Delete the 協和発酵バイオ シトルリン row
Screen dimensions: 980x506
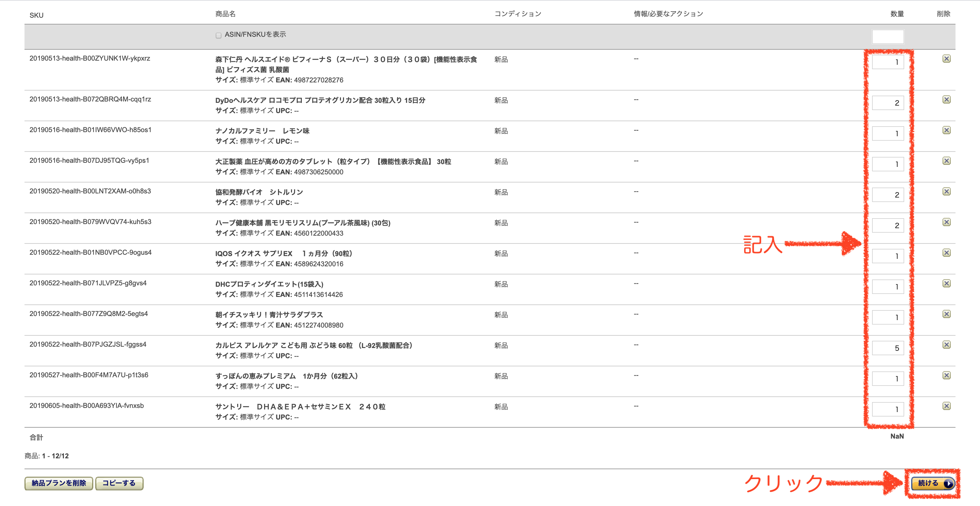(x=947, y=191)
